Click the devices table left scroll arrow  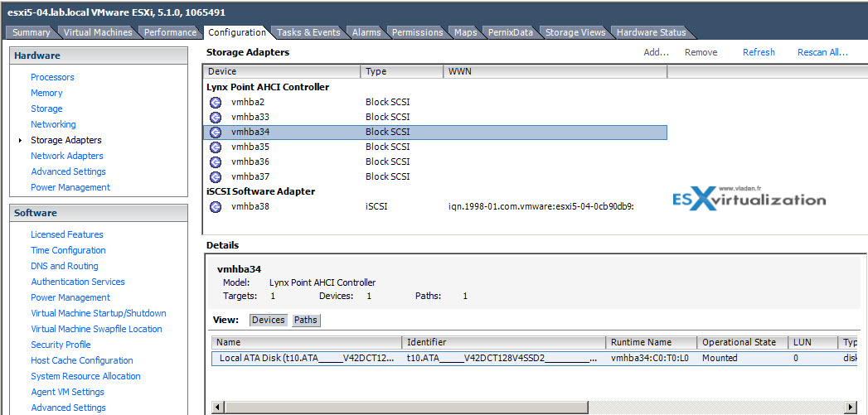217,408
